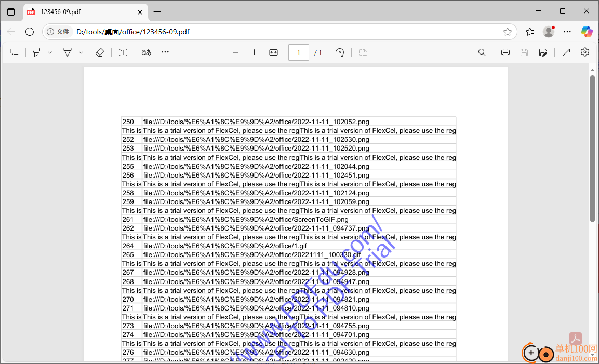This screenshot has height=364, width=599.
Task: Zoom in on the PDF
Action: pyautogui.click(x=254, y=52)
